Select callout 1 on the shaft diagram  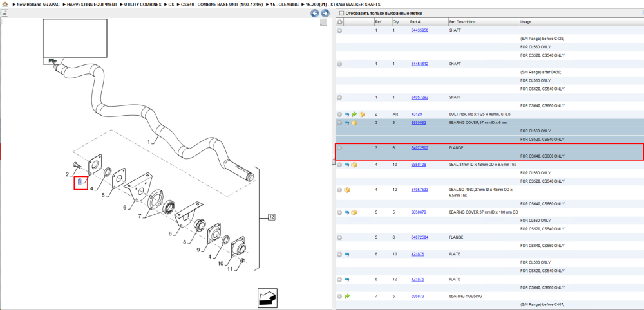tap(149, 142)
